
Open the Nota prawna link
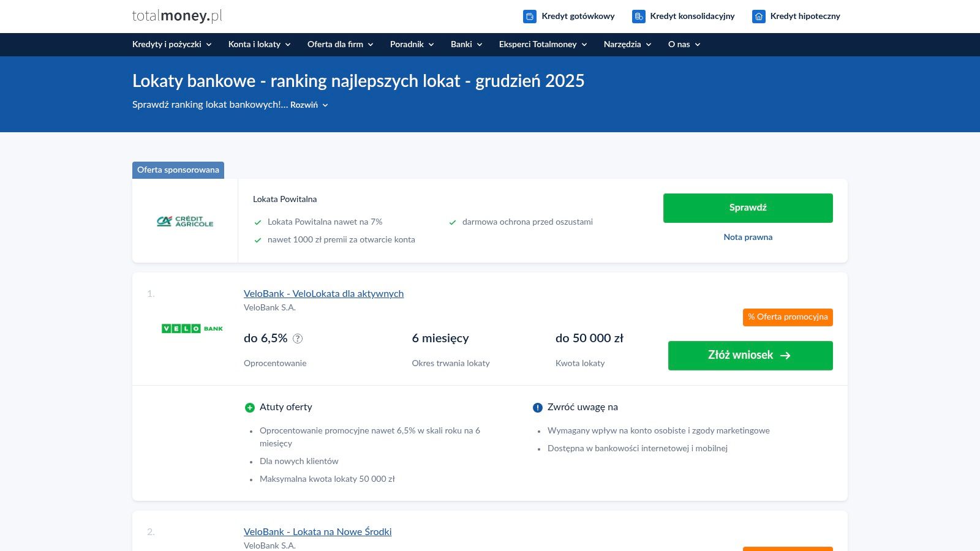point(748,237)
